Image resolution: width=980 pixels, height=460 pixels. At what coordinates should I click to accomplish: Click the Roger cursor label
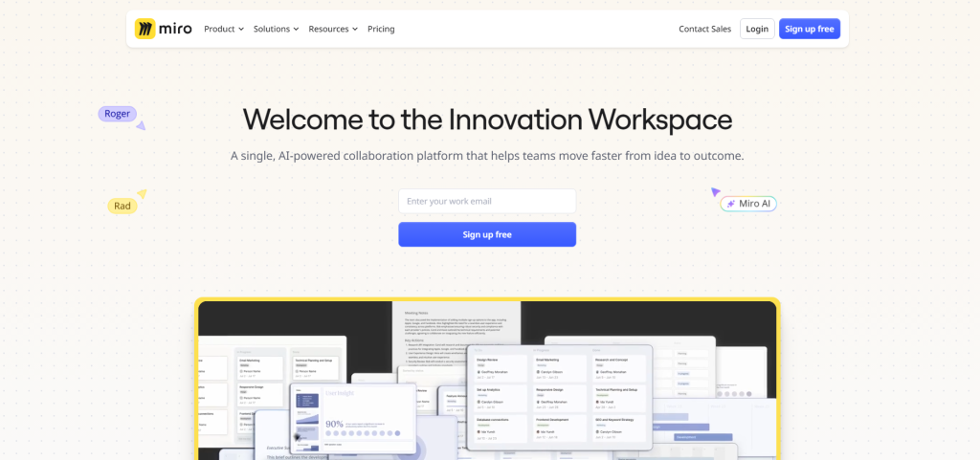click(x=118, y=114)
